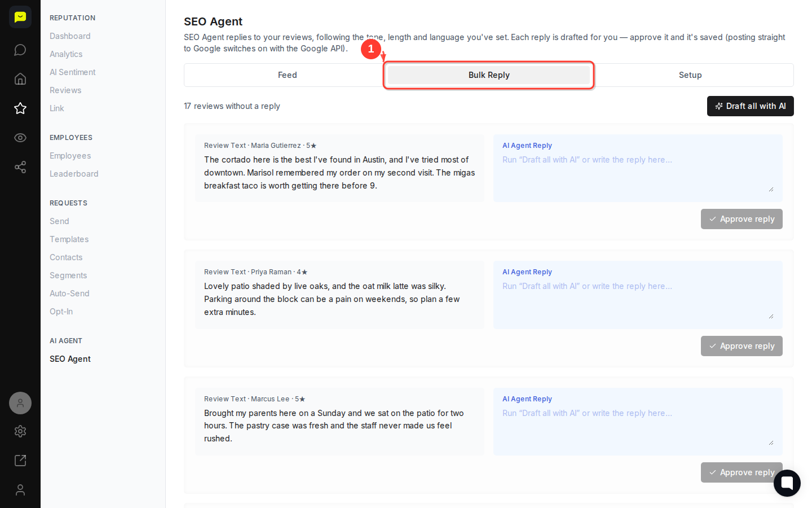Open Employees in the sidebar
The image size is (812, 508).
(70, 156)
